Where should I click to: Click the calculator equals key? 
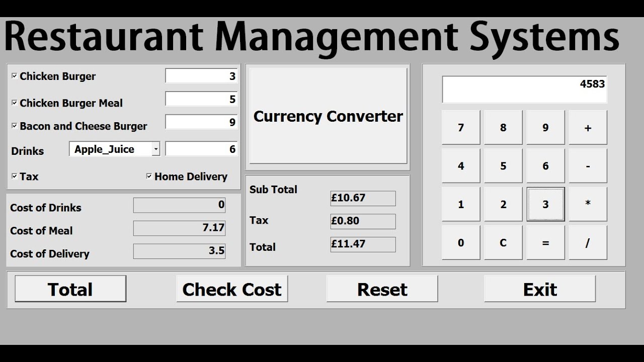coord(545,243)
